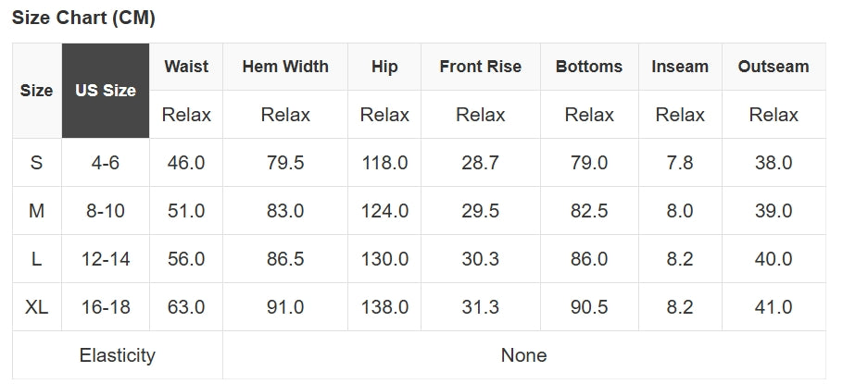Select the Bottoms column header

589,67
